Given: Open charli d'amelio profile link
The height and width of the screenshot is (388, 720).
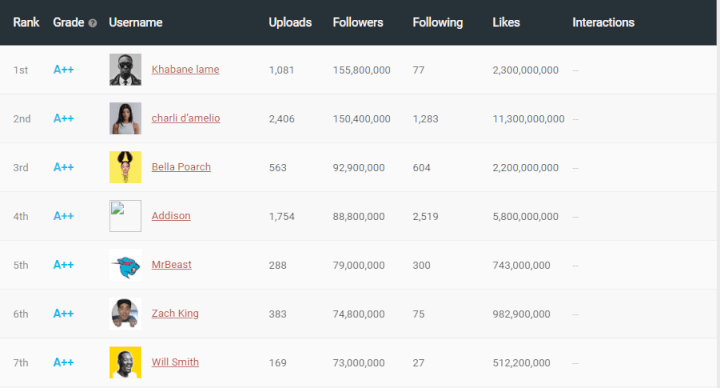Looking at the screenshot, I should [186, 118].
